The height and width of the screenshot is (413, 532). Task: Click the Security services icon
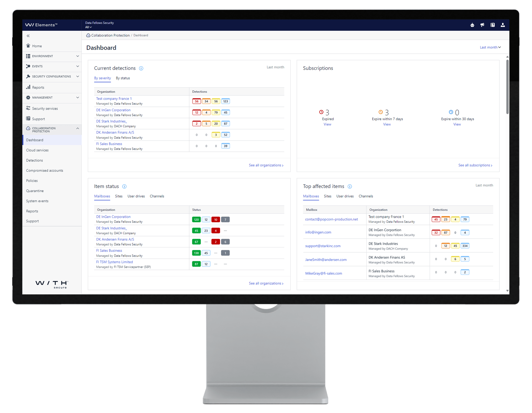(x=28, y=108)
